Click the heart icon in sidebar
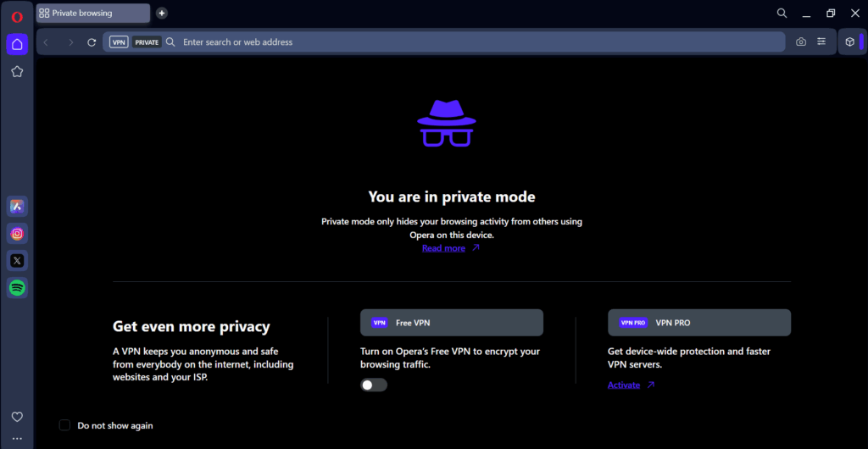The image size is (868, 449). (17, 416)
